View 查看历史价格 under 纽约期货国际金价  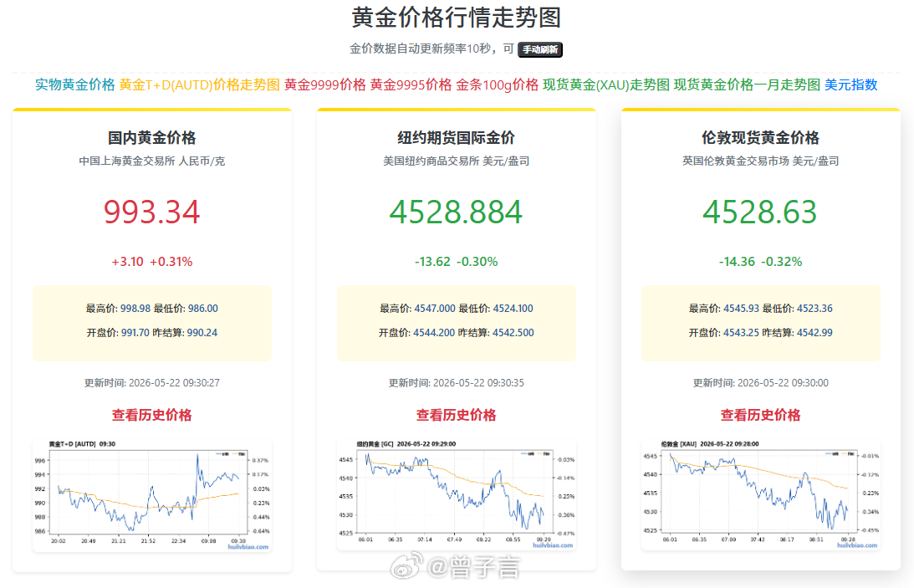[x=456, y=415]
